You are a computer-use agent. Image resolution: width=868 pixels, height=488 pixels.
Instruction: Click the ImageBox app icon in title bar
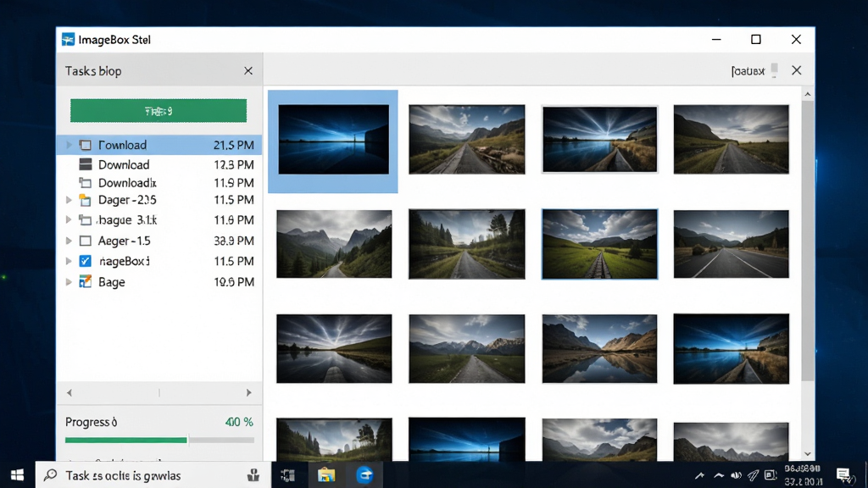pyautogui.click(x=68, y=39)
